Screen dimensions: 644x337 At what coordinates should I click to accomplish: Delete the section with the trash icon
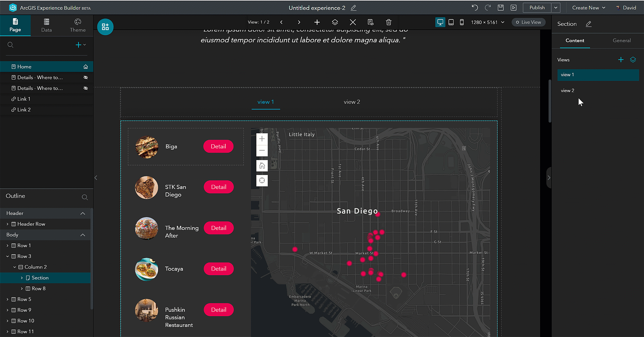(x=389, y=22)
